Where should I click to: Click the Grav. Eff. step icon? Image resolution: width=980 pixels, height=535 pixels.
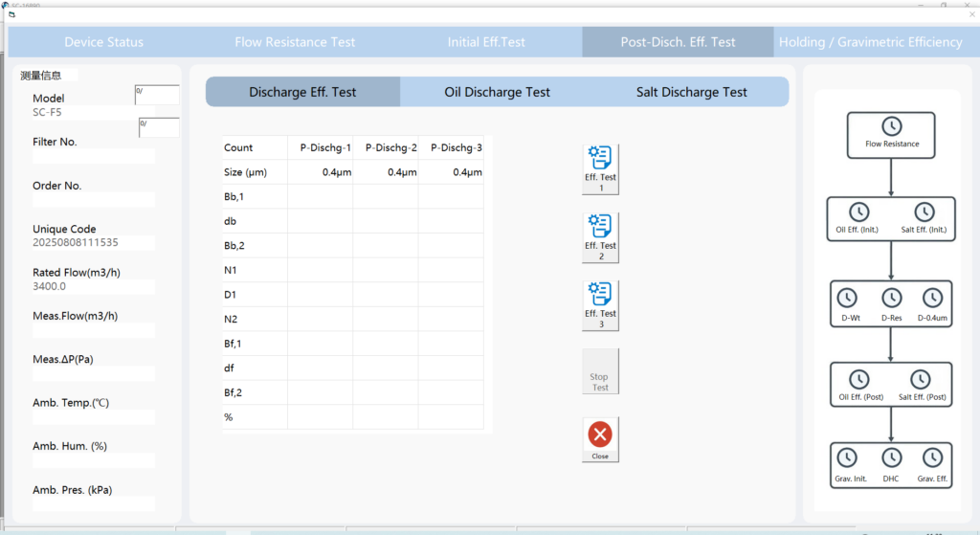tap(931, 458)
